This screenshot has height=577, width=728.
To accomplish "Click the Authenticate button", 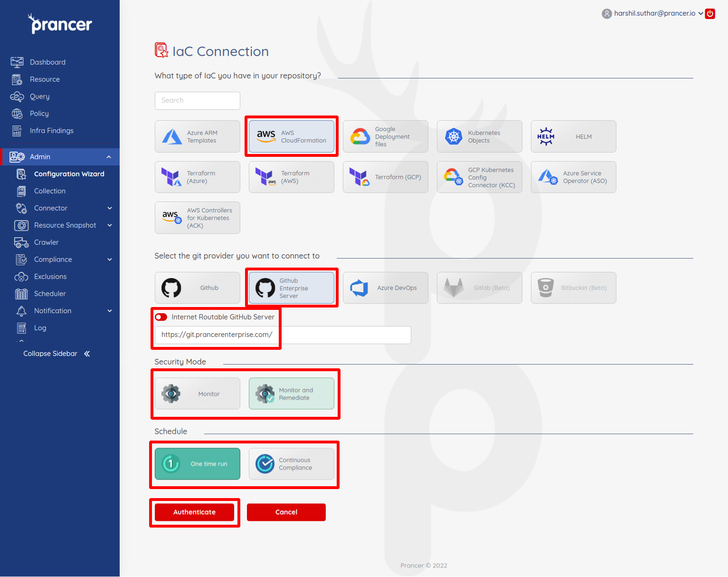I will (194, 512).
